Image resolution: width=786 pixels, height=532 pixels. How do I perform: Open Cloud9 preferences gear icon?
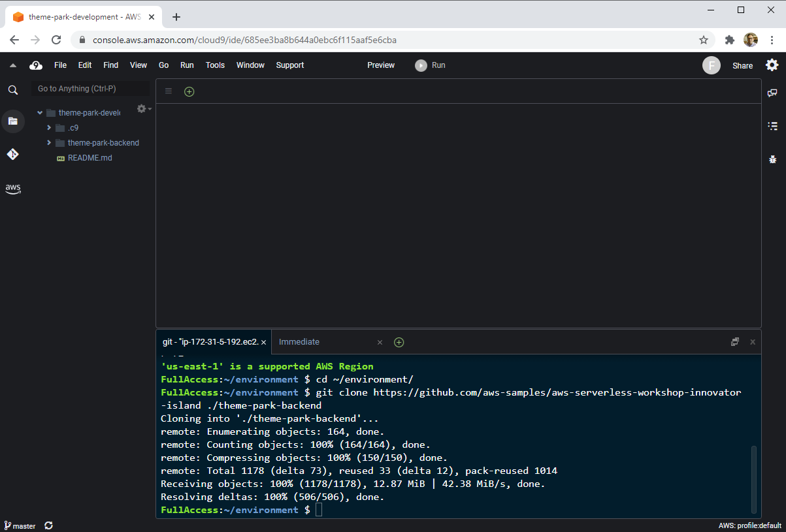pyautogui.click(x=772, y=65)
